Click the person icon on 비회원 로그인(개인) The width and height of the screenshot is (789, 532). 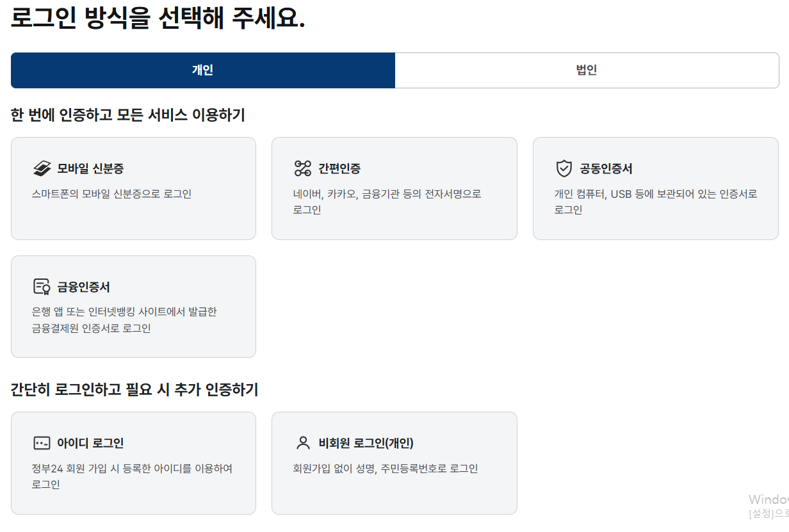302,442
